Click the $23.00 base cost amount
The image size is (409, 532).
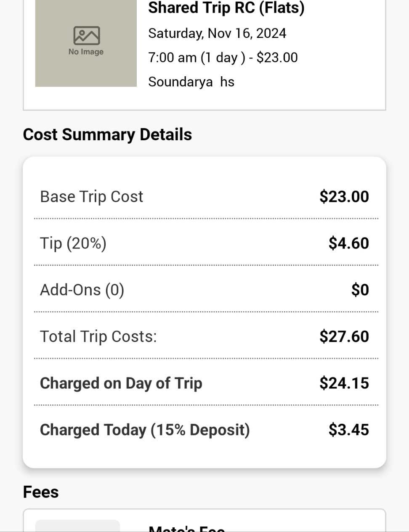point(344,197)
